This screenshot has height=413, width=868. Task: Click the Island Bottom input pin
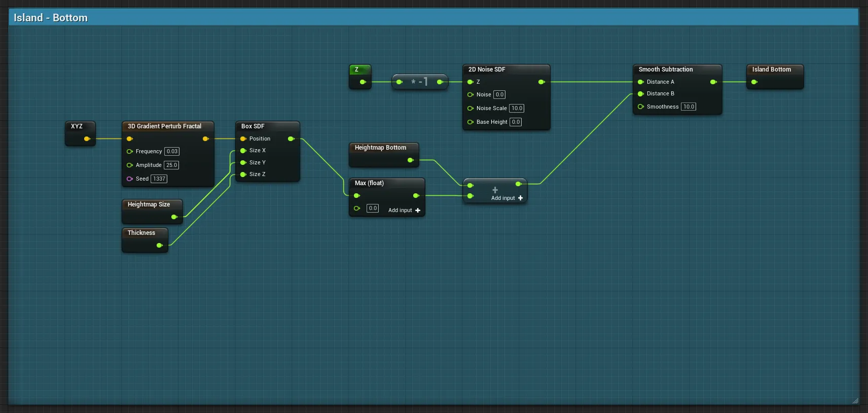coord(754,82)
